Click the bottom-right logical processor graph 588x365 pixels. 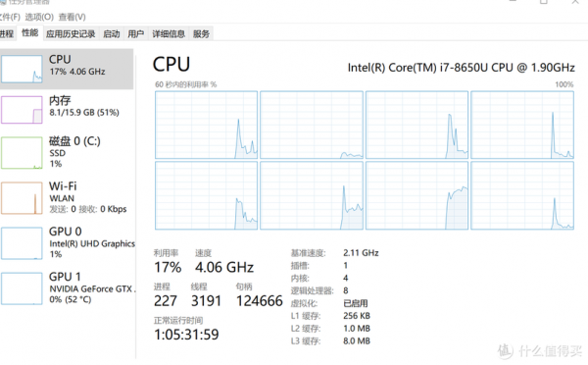(x=522, y=195)
